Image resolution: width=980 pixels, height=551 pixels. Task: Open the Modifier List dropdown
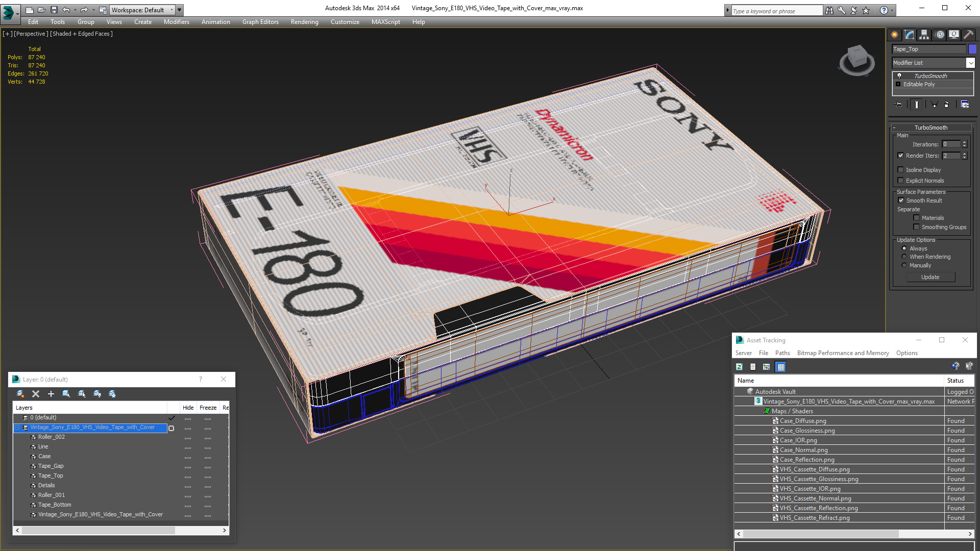[970, 63]
